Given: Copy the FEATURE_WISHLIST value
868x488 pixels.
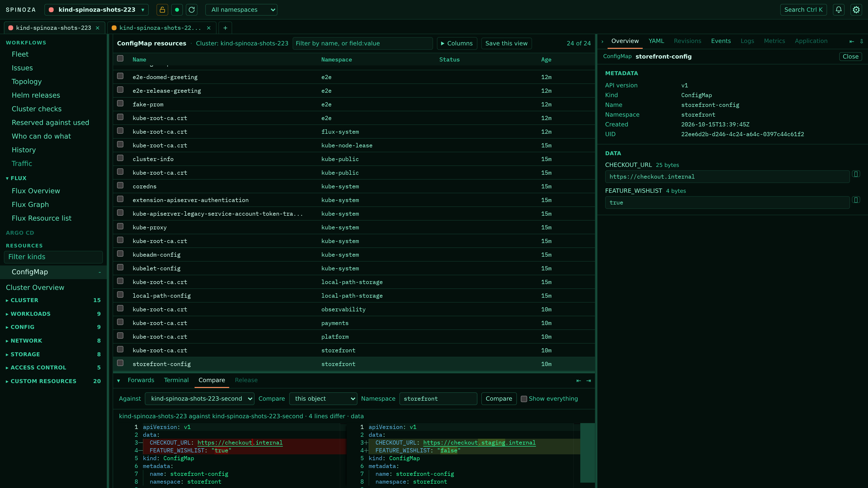Looking at the screenshot, I should click(856, 200).
